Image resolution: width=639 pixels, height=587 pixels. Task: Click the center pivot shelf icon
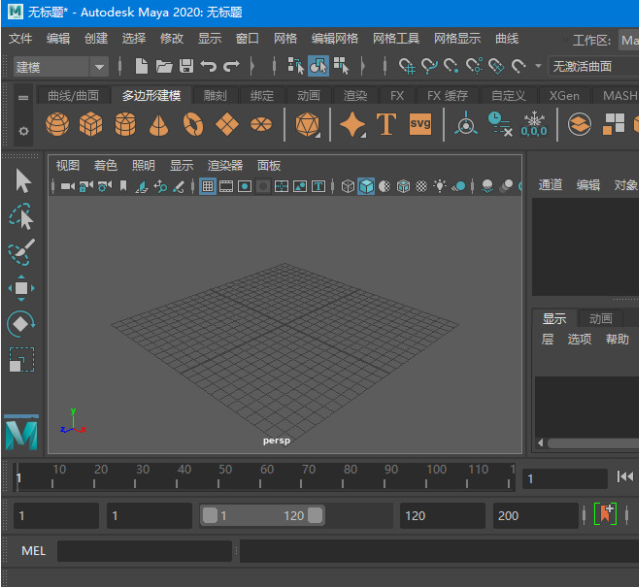(x=466, y=124)
